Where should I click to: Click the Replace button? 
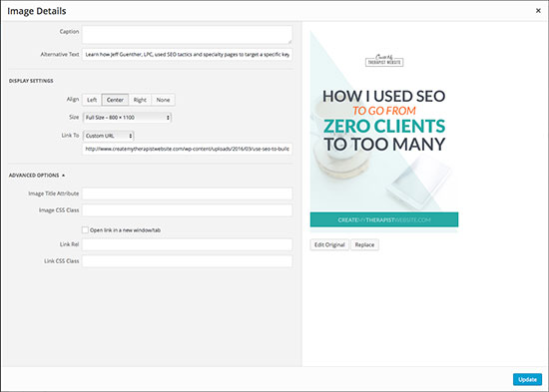[x=364, y=244]
